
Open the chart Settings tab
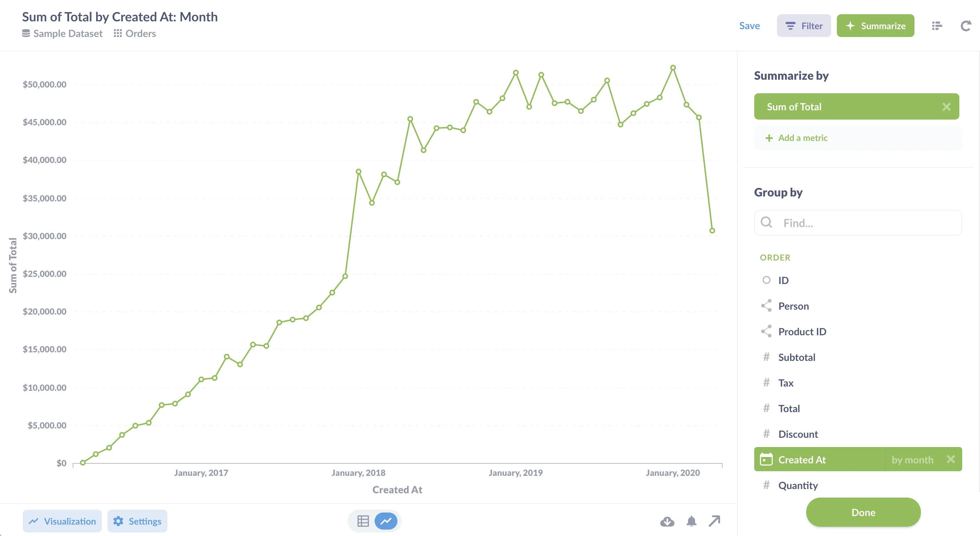137,521
